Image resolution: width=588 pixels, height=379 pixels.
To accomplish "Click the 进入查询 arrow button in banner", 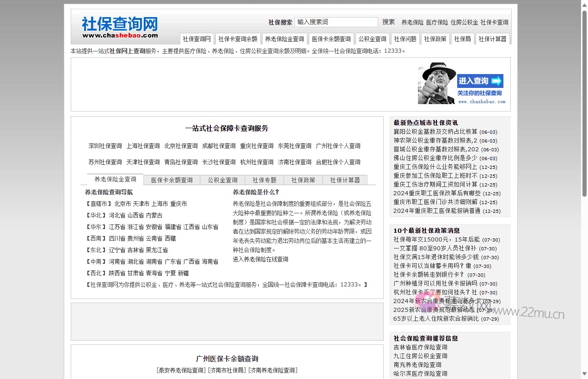I will coord(480,81).
